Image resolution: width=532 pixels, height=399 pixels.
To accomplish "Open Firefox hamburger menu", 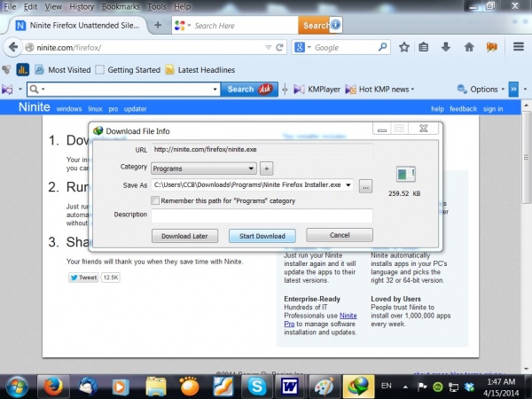I will pos(519,46).
